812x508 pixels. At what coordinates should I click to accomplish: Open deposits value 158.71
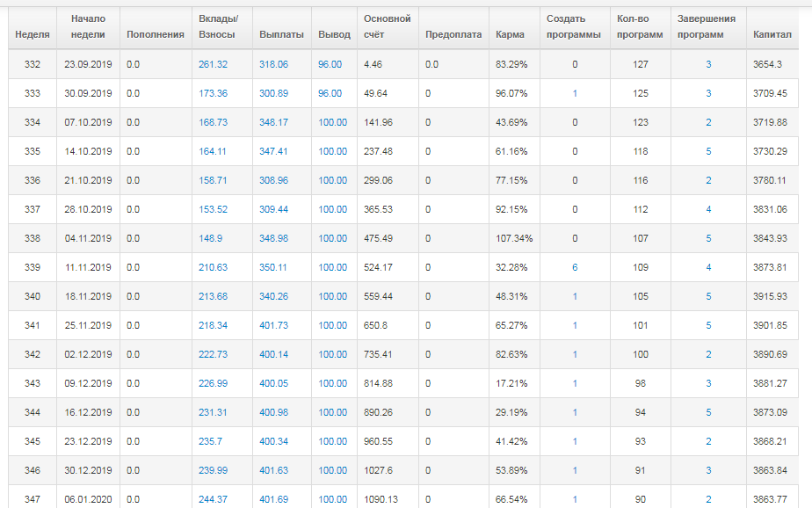click(213, 180)
